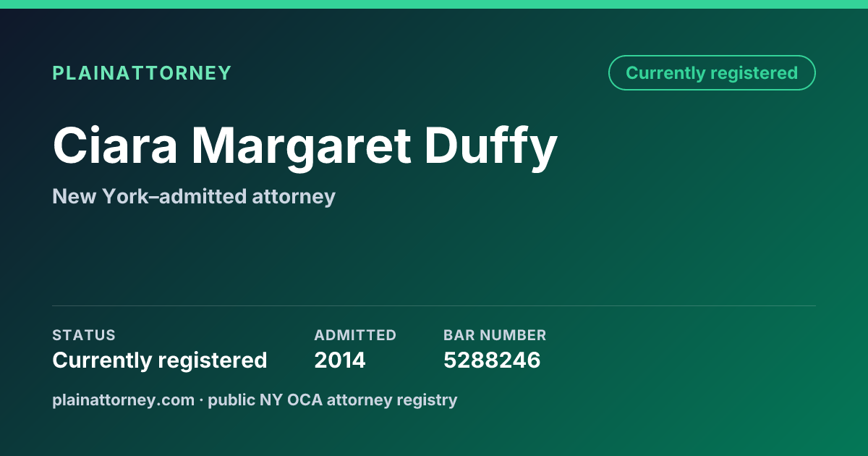This screenshot has width=868, height=456.
Task: Select the 2014 admitted year
Action: 340,360
